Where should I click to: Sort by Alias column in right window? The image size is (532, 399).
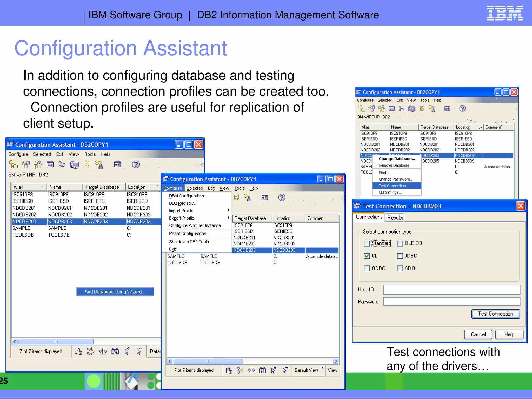[x=374, y=127]
